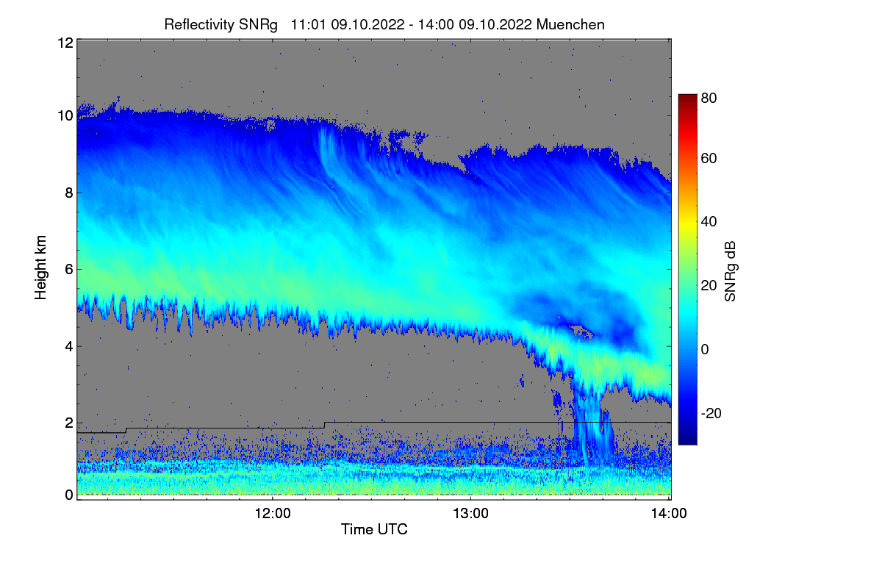Click the plot title 'Reflectivity SNRg' text
The height and width of the screenshot is (588, 882).
click(221, 24)
